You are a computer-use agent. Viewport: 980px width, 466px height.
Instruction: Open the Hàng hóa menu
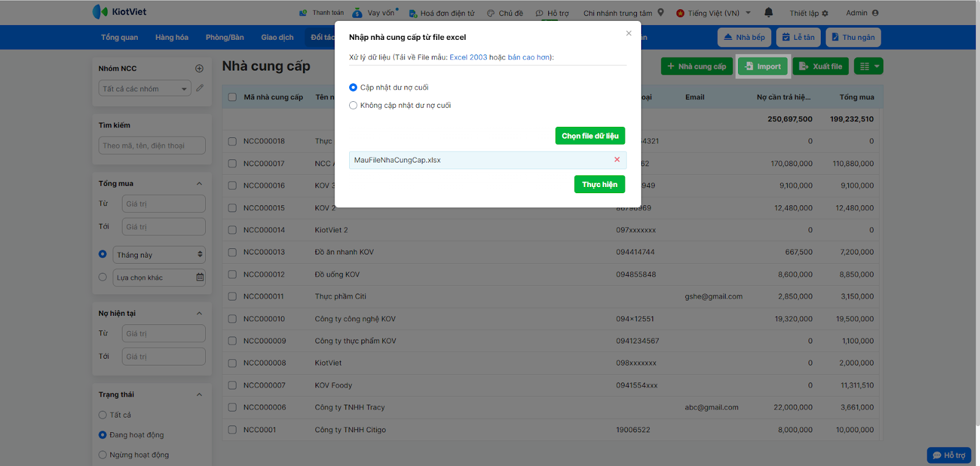[x=171, y=37]
